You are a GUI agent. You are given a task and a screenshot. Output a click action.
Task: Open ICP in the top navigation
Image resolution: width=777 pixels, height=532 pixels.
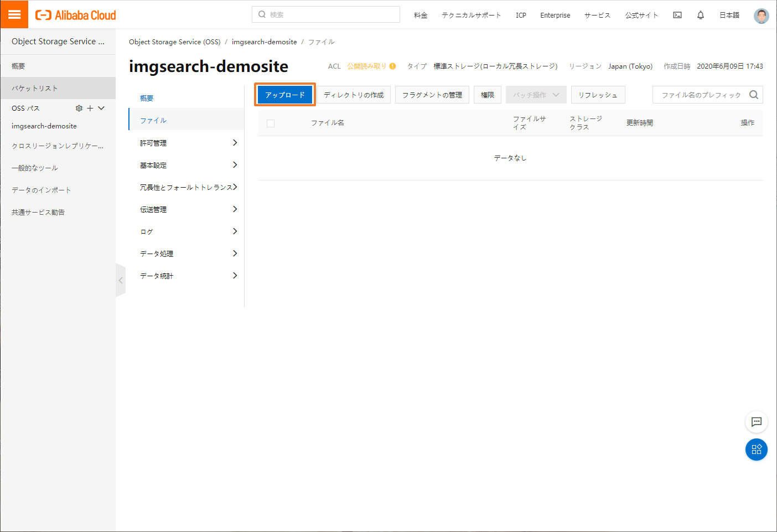click(521, 15)
